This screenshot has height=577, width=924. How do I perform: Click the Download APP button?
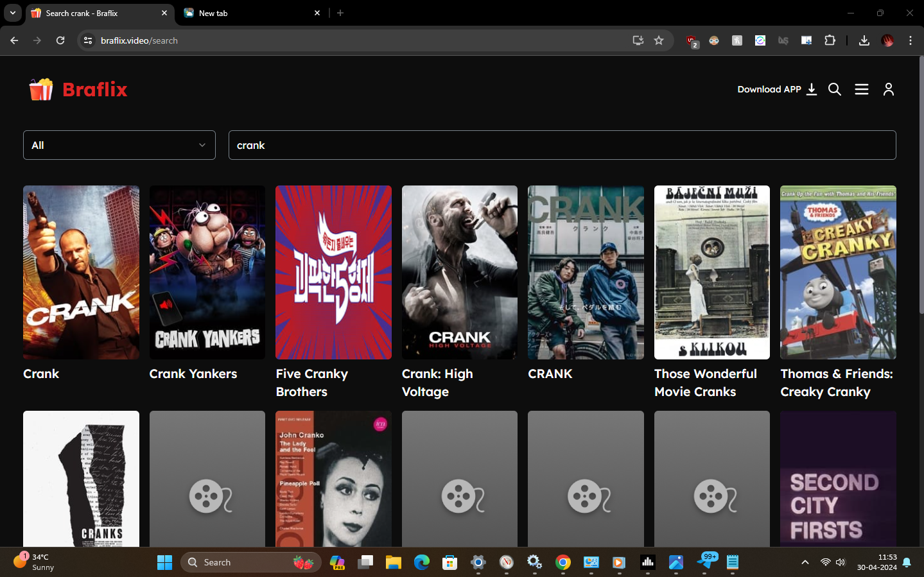(776, 89)
